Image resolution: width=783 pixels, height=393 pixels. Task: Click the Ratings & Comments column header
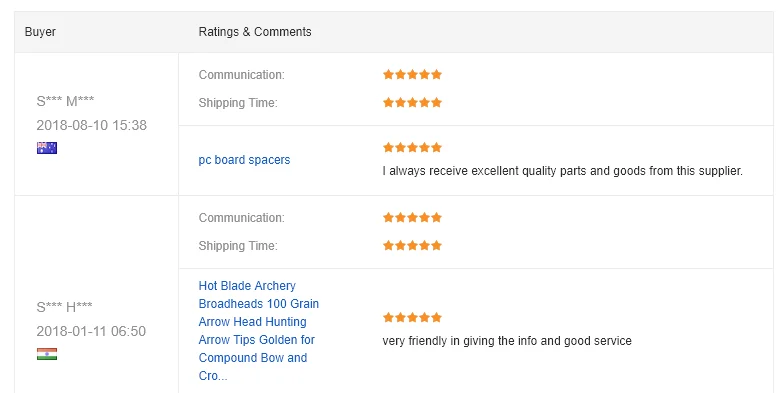coord(255,31)
